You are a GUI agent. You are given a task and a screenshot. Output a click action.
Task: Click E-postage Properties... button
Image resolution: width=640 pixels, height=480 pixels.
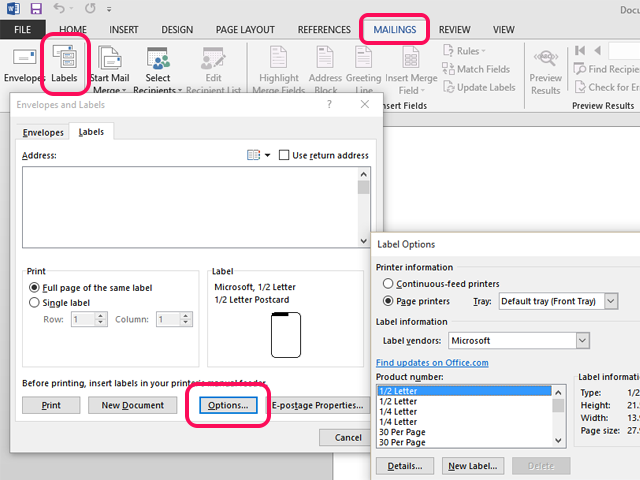pyautogui.click(x=317, y=405)
